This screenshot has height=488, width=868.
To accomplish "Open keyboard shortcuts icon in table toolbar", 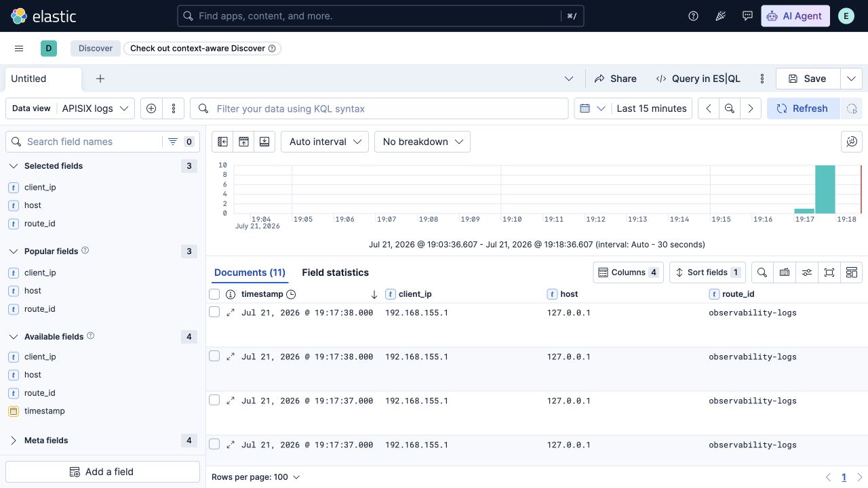I will pos(785,272).
